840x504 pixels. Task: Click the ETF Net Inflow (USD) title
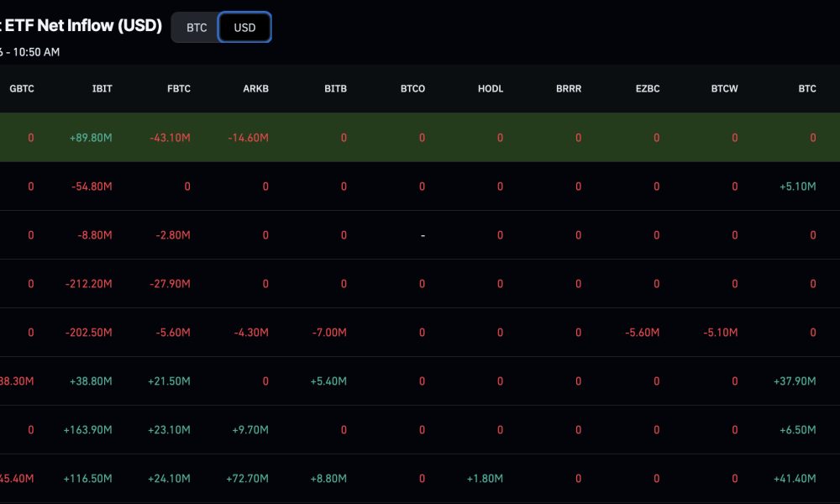pyautogui.click(x=83, y=25)
